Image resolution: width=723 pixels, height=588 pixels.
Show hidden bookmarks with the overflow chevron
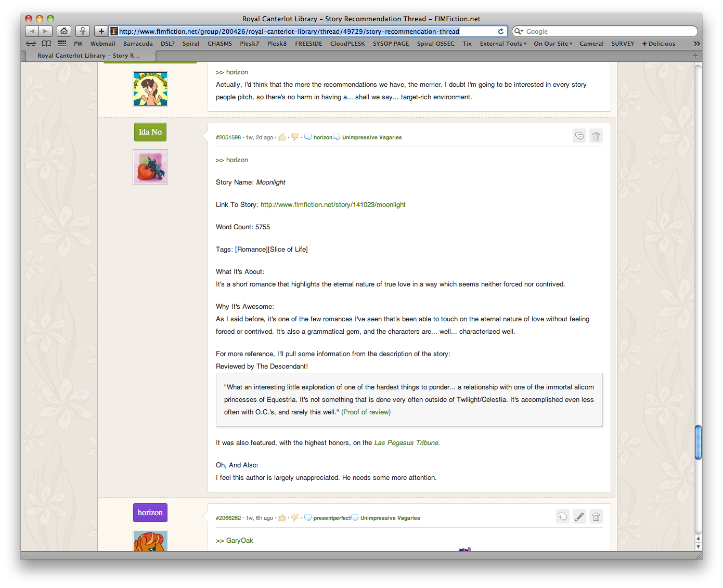pos(696,44)
